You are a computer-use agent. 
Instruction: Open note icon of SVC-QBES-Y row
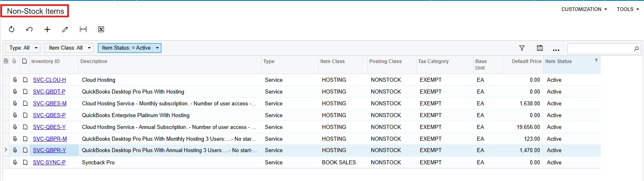tap(25, 127)
